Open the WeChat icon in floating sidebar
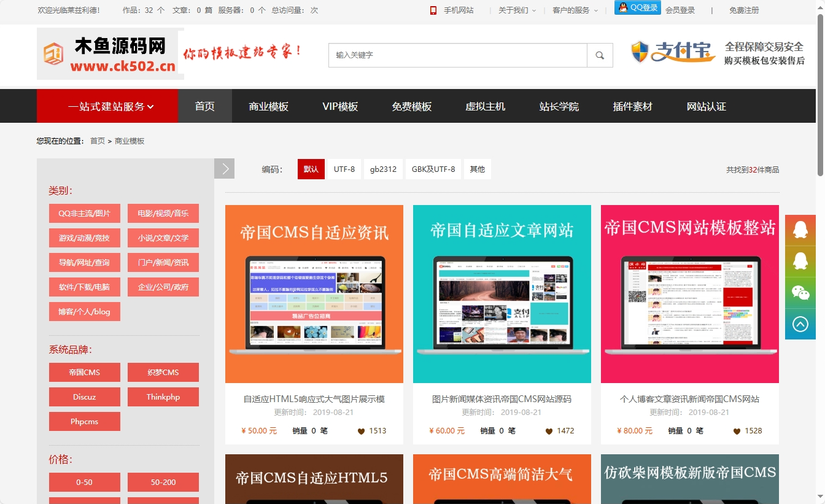 tap(800, 293)
